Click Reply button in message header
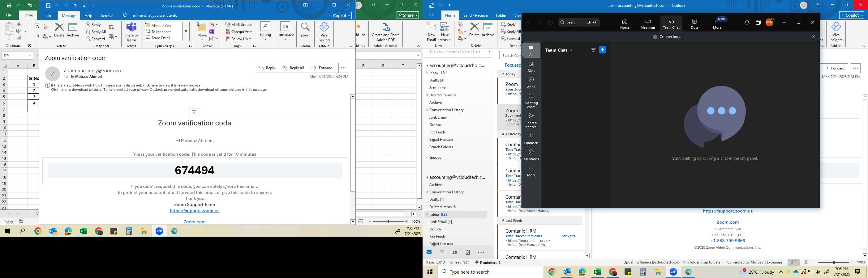868x278 pixels. click(x=267, y=68)
